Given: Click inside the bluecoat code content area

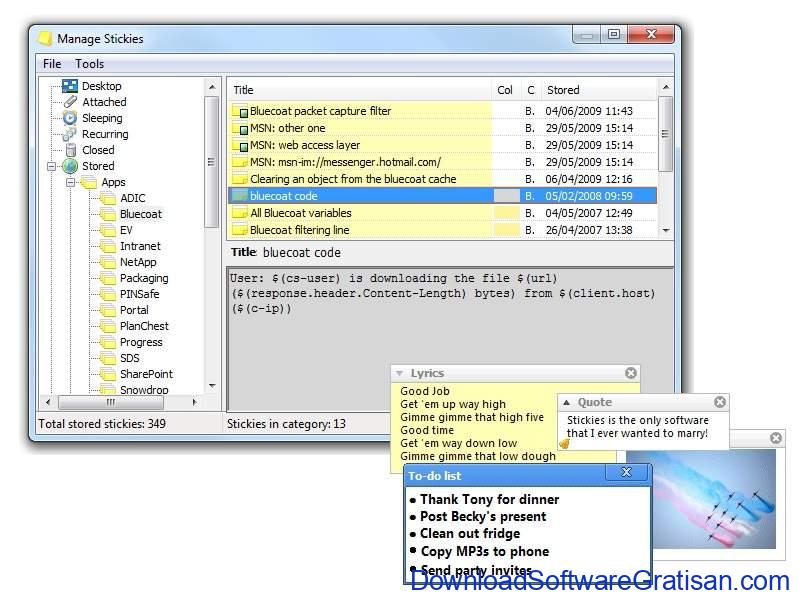Looking at the screenshot, I should point(451,339).
